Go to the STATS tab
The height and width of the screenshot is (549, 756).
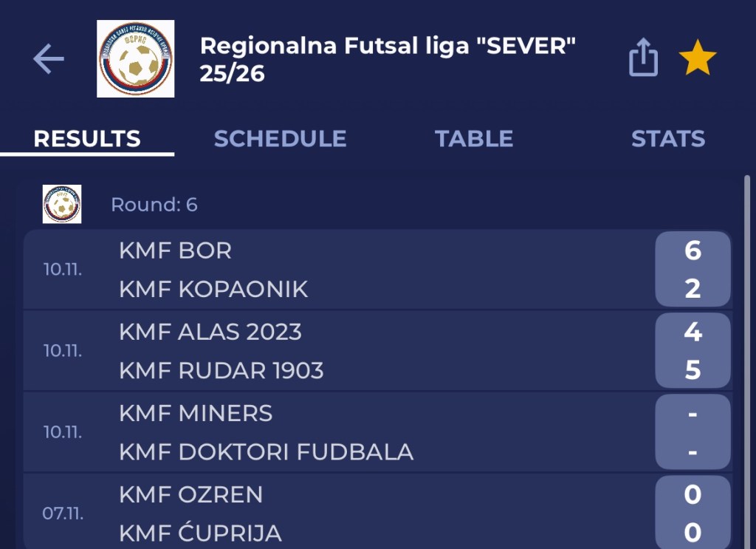667,139
